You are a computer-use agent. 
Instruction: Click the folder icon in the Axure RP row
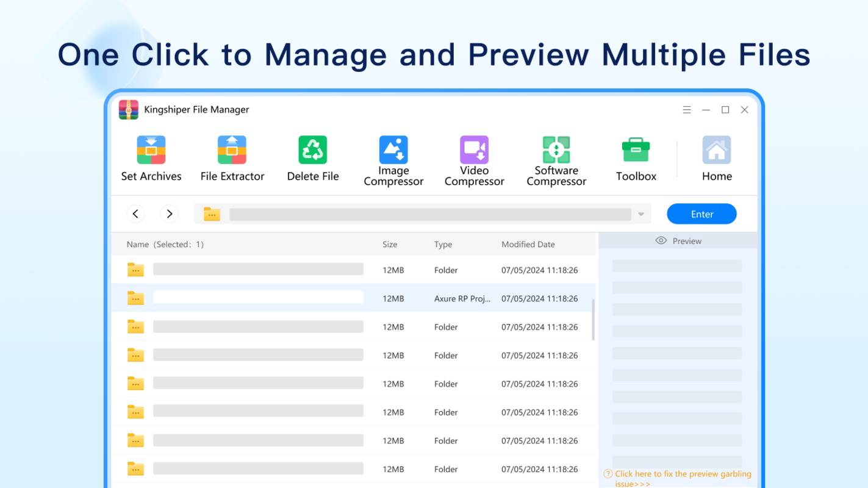(x=135, y=298)
